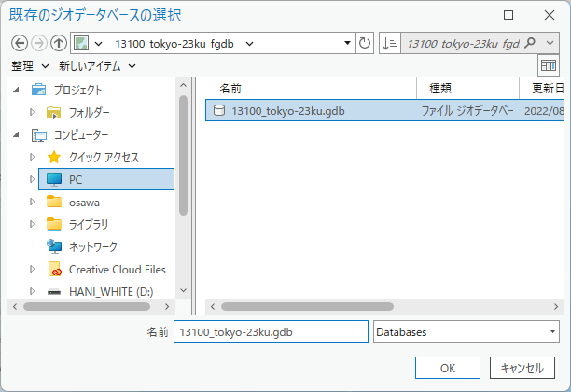Image resolution: width=571 pixels, height=392 pixels.
Task: Click the folder icon next to フォルダー
Action: [54, 112]
